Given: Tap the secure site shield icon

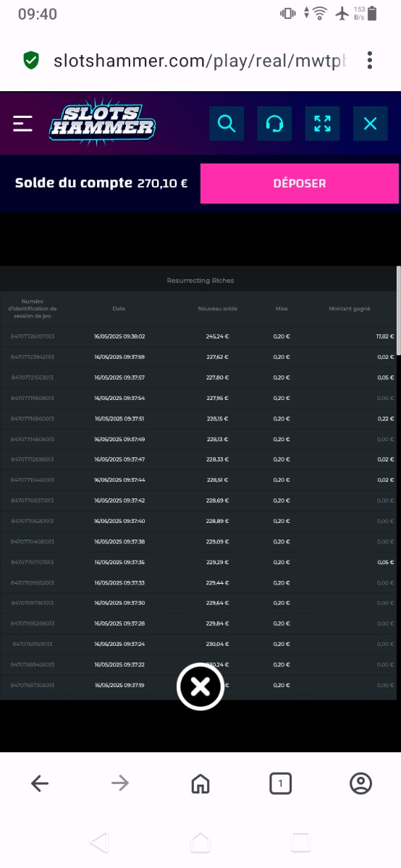Looking at the screenshot, I should 30,60.
